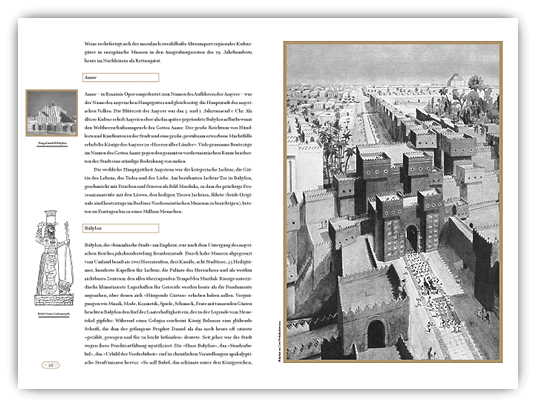Click the vertical caption beside the large illustration

point(280,341)
